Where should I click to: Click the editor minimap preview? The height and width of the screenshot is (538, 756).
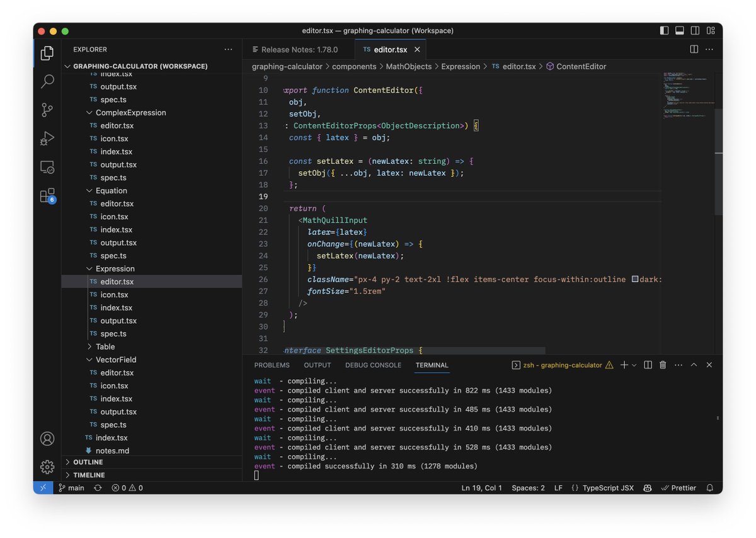(687, 94)
